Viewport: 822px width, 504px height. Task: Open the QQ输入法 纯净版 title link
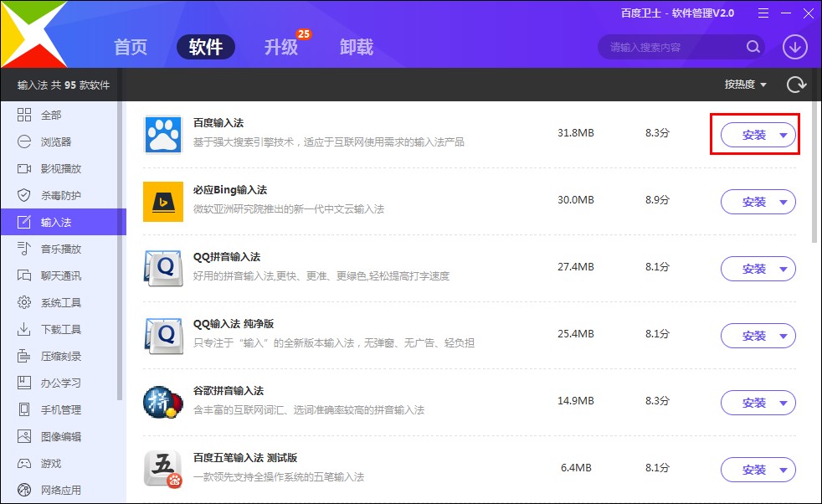234,324
